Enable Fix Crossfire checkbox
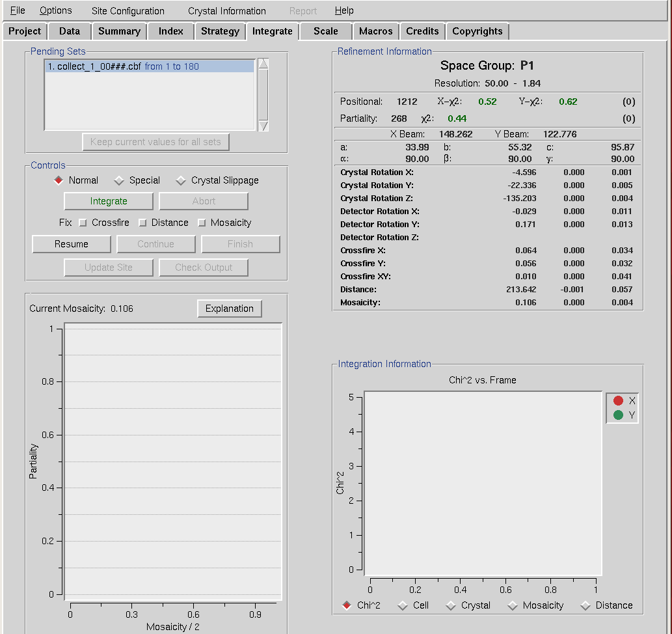This screenshot has height=634, width=672. click(x=83, y=223)
